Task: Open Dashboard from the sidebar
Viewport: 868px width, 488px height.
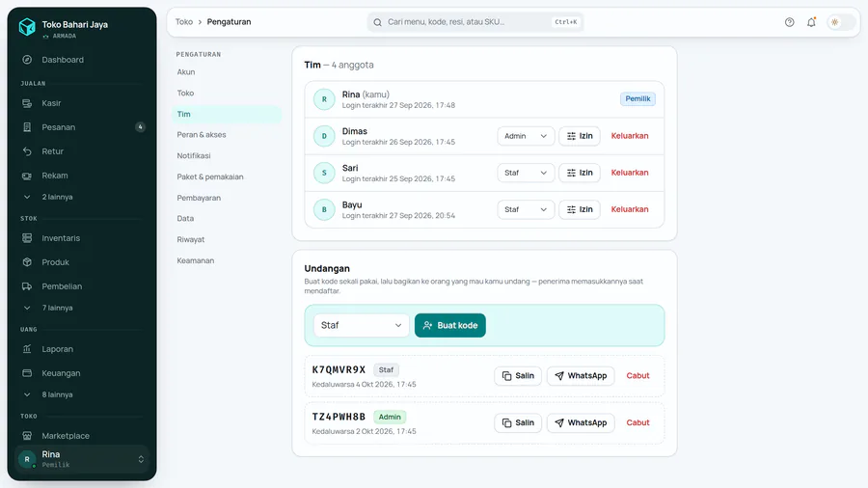Action: [x=82, y=60]
